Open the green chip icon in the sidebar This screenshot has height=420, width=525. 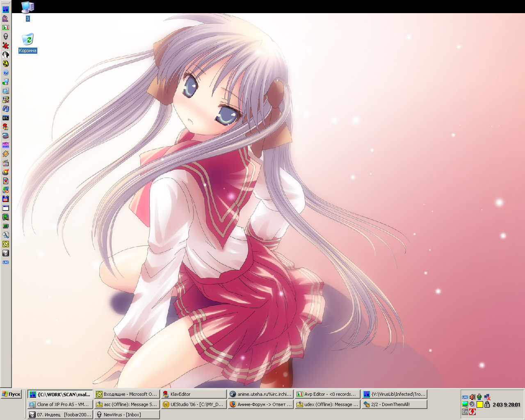point(6,226)
